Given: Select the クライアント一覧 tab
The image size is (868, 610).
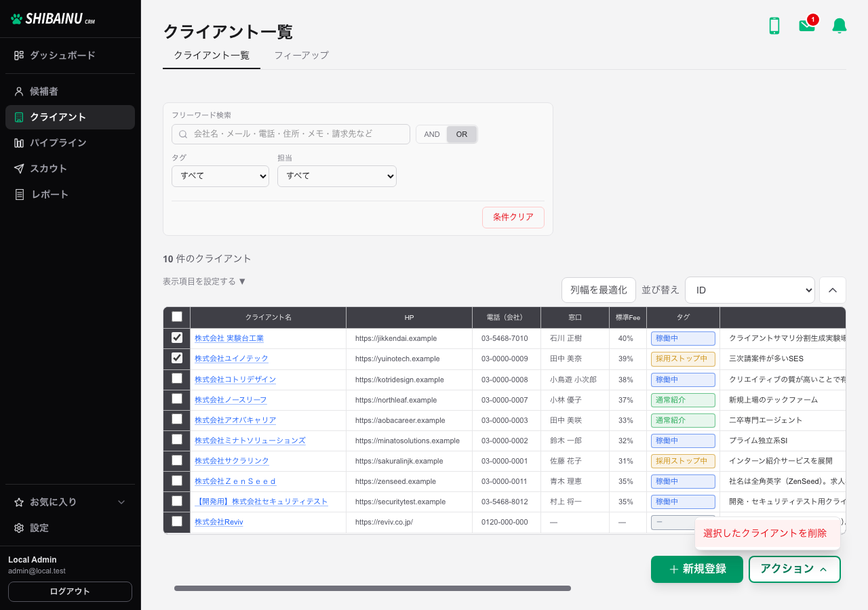Looking at the screenshot, I should pyautogui.click(x=212, y=55).
